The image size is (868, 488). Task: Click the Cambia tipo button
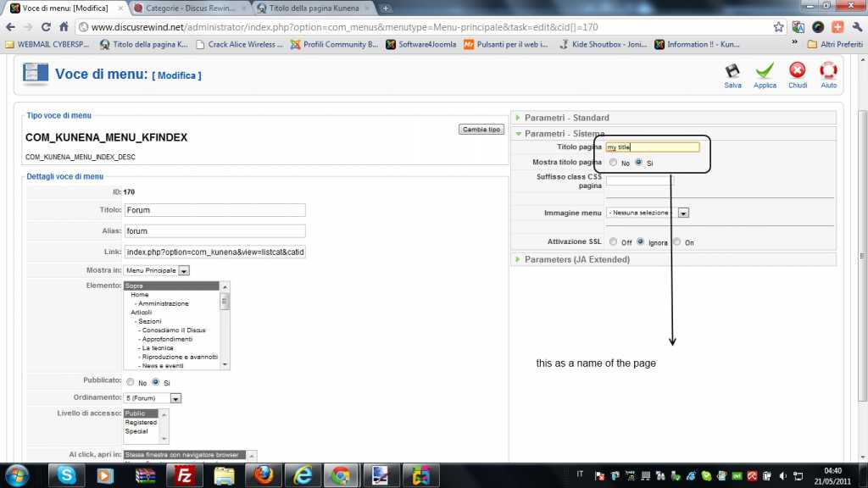(481, 130)
